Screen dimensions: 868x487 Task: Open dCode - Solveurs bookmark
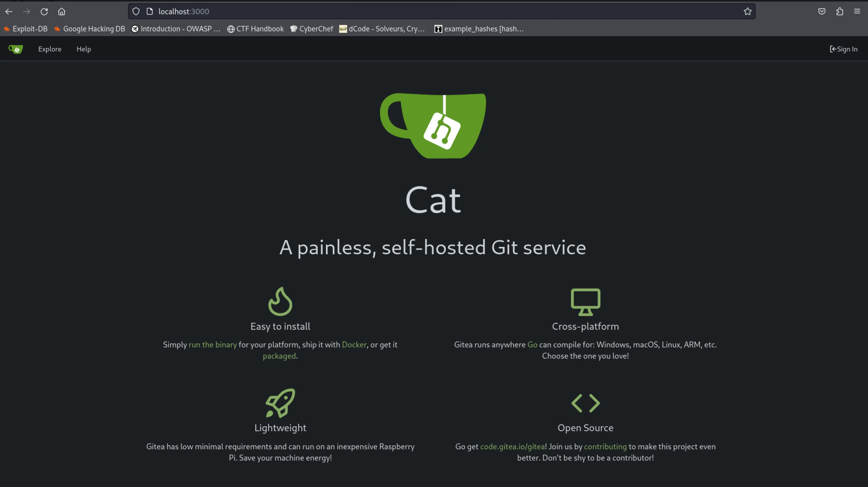[382, 29]
